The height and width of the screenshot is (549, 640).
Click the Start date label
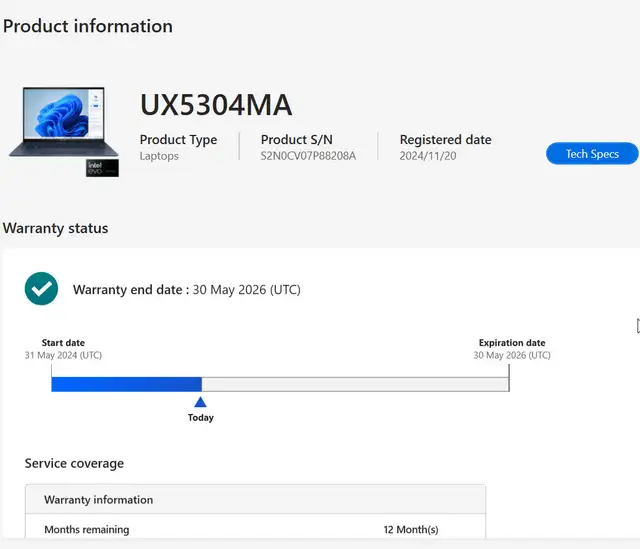63,342
